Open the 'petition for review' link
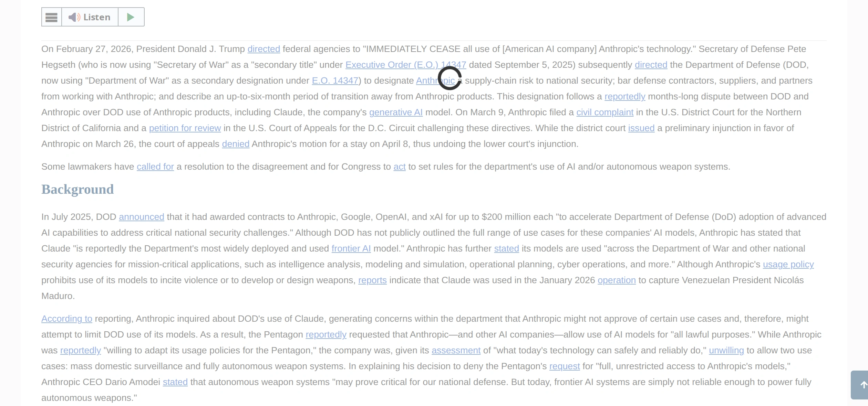 point(185,128)
